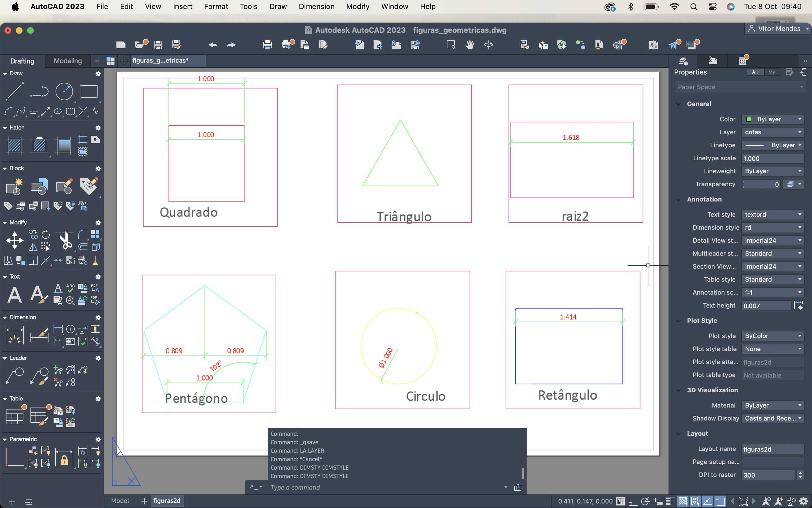Select the Move tool in Modify
The height and width of the screenshot is (508, 812).
pyautogui.click(x=15, y=240)
